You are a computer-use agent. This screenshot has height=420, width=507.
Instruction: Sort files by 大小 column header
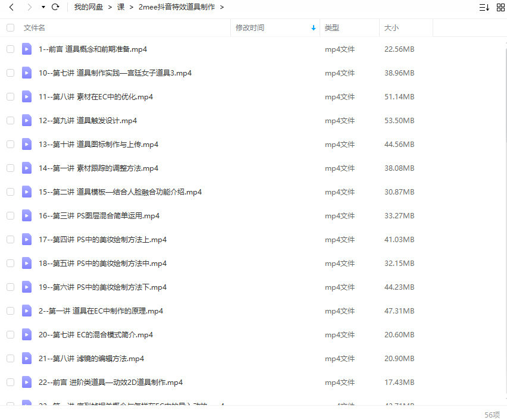pos(391,27)
